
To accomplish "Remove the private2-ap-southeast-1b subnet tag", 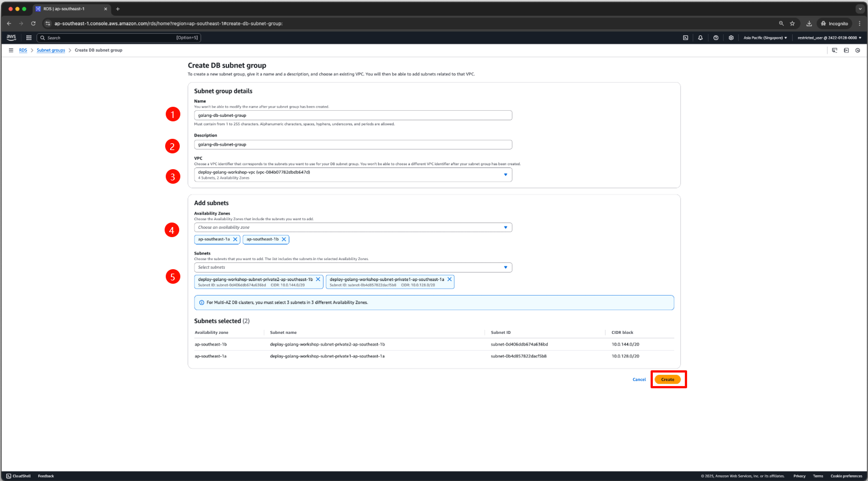I will click(318, 279).
